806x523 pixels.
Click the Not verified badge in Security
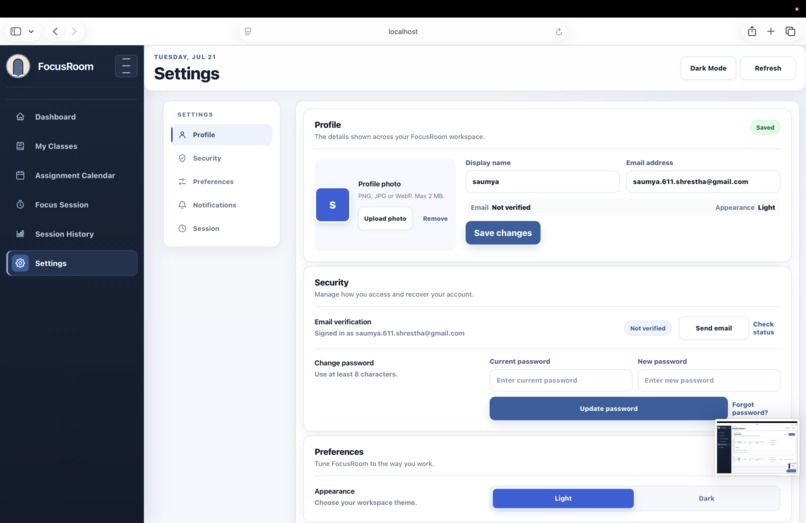(648, 328)
